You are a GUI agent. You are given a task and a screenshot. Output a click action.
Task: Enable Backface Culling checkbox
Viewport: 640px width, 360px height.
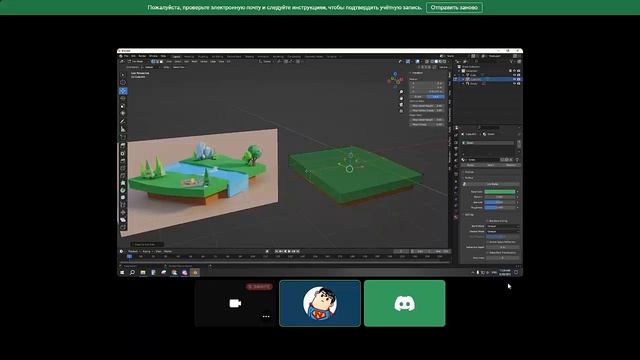pyautogui.click(x=487, y=221)
